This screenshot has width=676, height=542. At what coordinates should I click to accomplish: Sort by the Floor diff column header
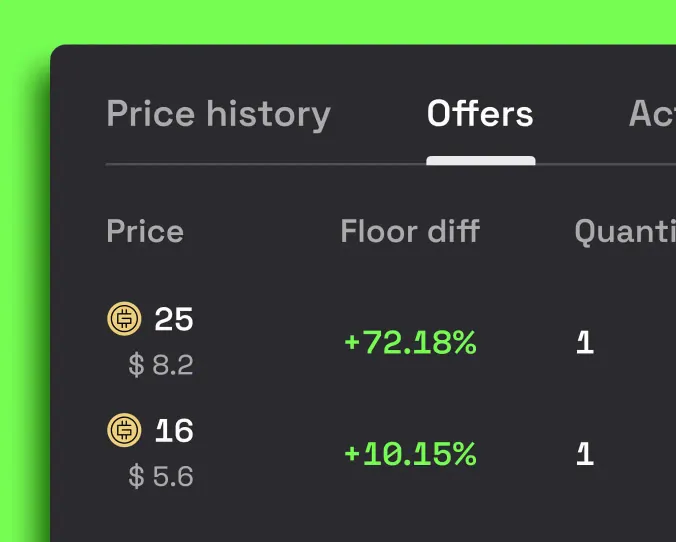(410, 232)
